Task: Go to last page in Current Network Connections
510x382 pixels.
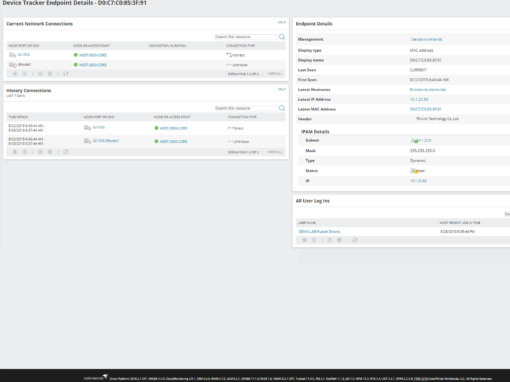Action: point(50,74)
